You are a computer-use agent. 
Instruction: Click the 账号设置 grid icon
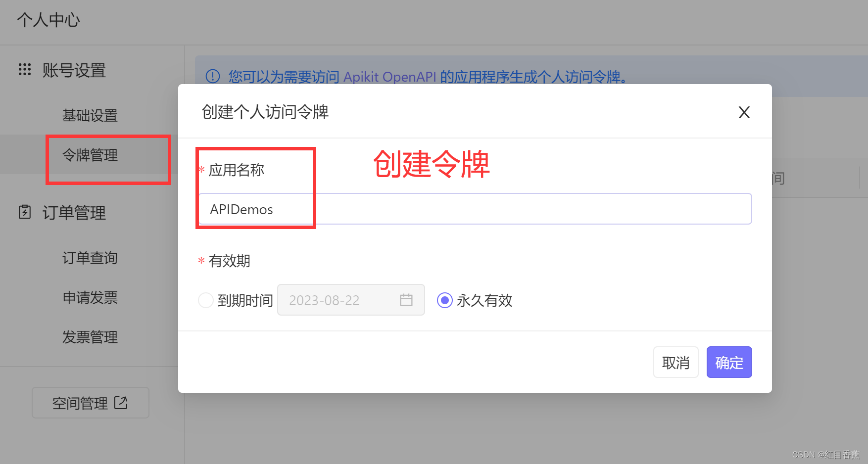(24, 70)
